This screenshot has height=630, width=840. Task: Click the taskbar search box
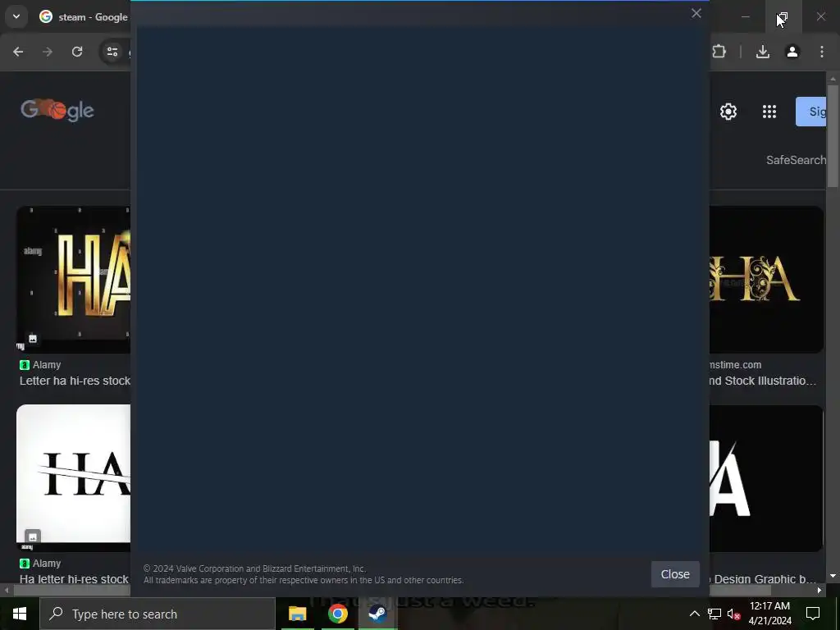(x=157, y=614)
